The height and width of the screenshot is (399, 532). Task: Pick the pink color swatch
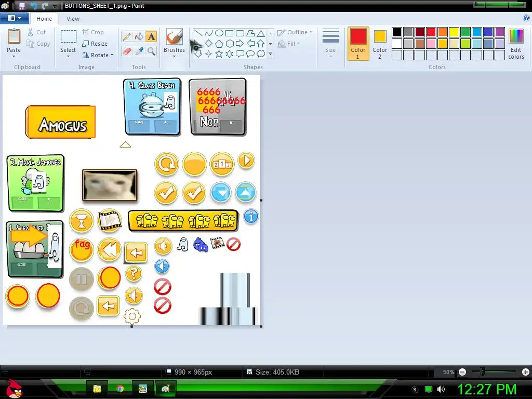coord(431,44)
